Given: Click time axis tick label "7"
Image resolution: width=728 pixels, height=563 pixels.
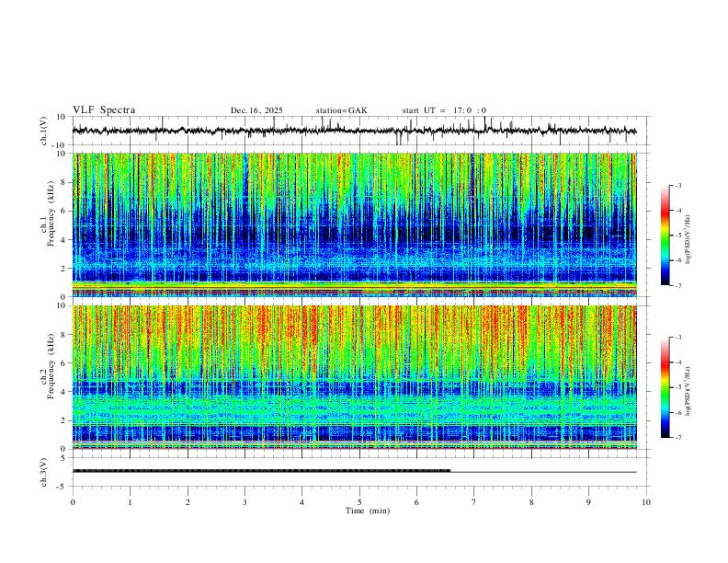Looking at the screenshot, I should click(x=473, y=502).
